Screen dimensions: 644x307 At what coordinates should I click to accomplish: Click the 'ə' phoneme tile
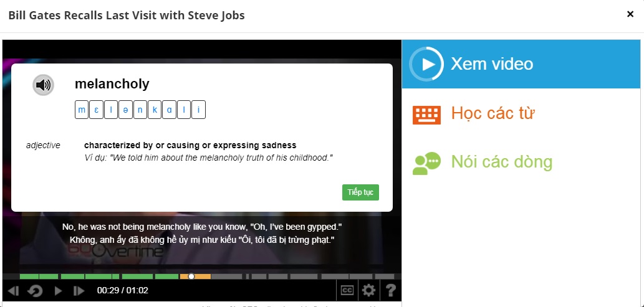(126, 110)
